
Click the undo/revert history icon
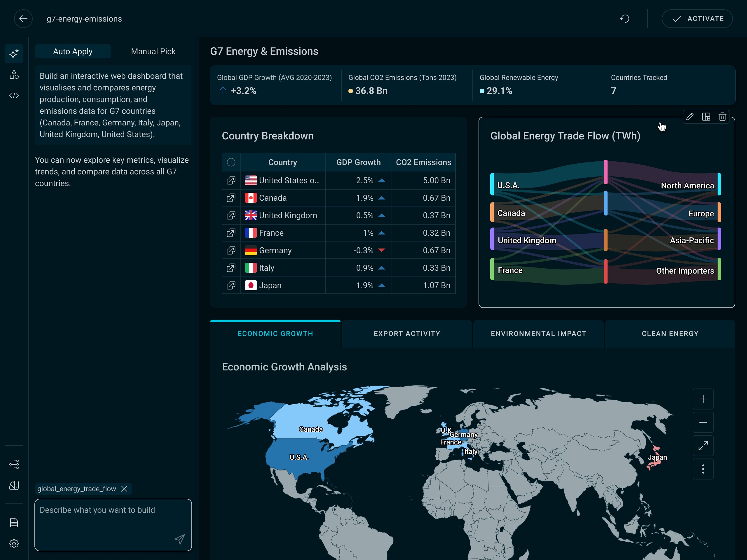624,19
